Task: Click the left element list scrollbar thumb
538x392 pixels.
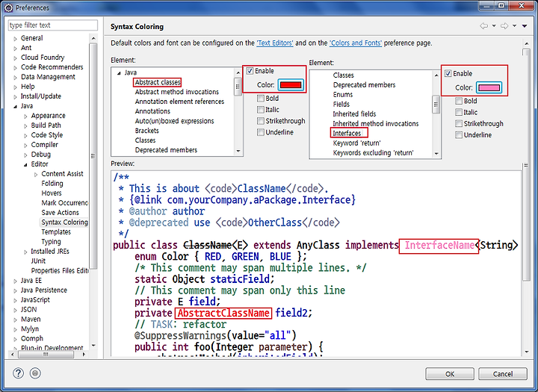Action: pyautogui.click(x=238, y=87)
